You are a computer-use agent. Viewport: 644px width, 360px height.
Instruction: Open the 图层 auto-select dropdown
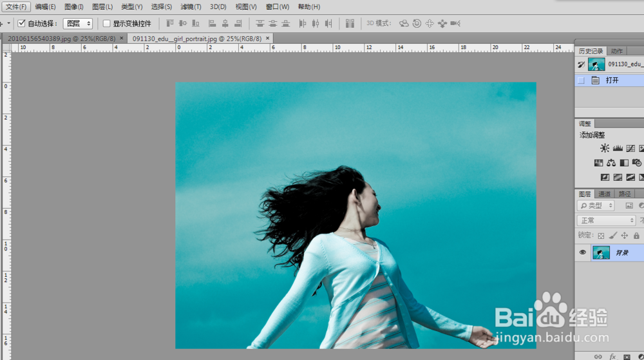pos(78,23)
